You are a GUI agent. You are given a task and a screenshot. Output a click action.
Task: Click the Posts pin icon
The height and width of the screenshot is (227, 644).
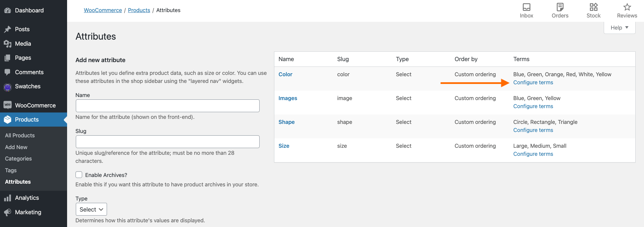click(7, 30)
